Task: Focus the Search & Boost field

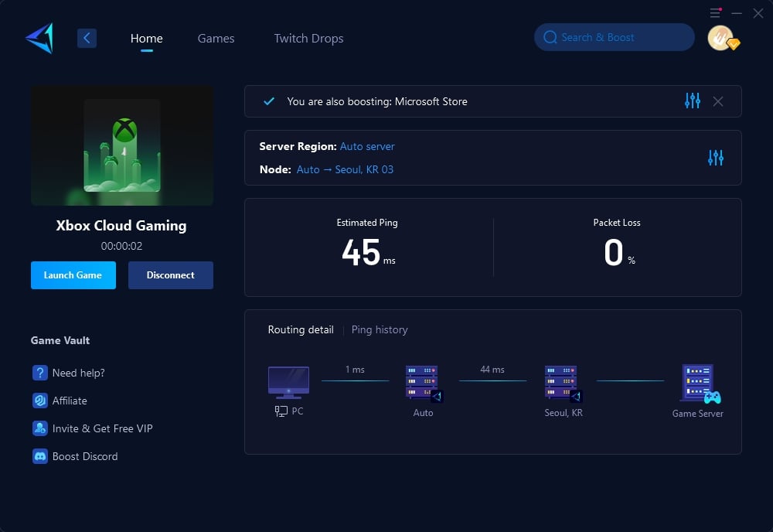Action: point(615,37)
